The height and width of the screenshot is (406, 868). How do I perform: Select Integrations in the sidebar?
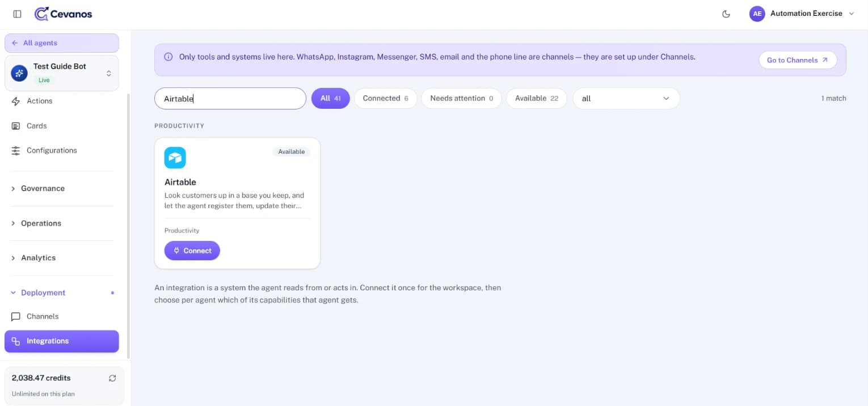pos(62,341)
